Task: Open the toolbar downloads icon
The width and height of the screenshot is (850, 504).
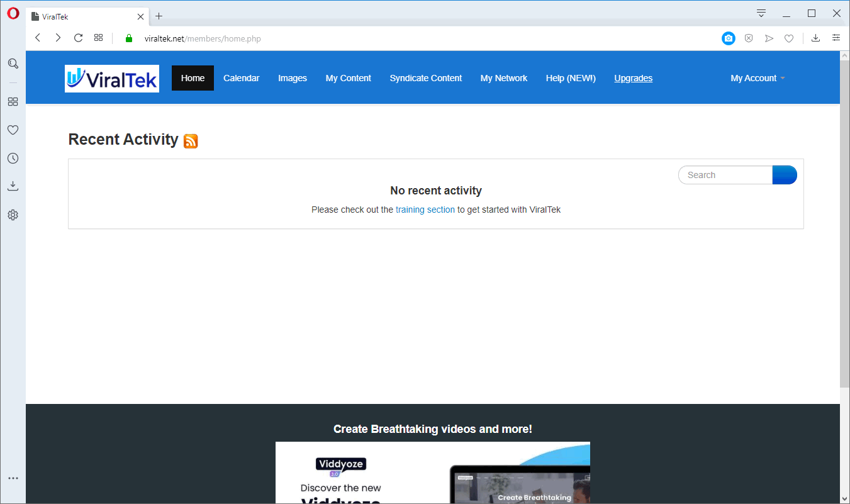Action: 815,38
